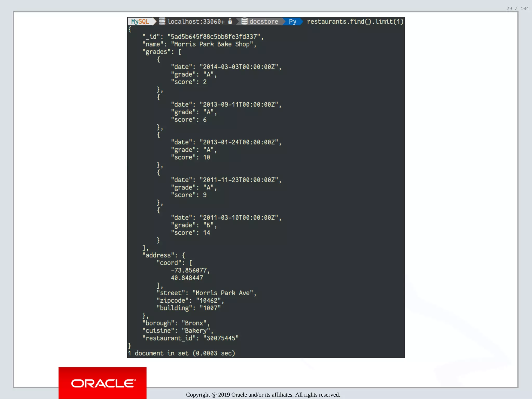Click the localhost:33060+ host label
Screen dimensions: 532x399
click(196, 22)
